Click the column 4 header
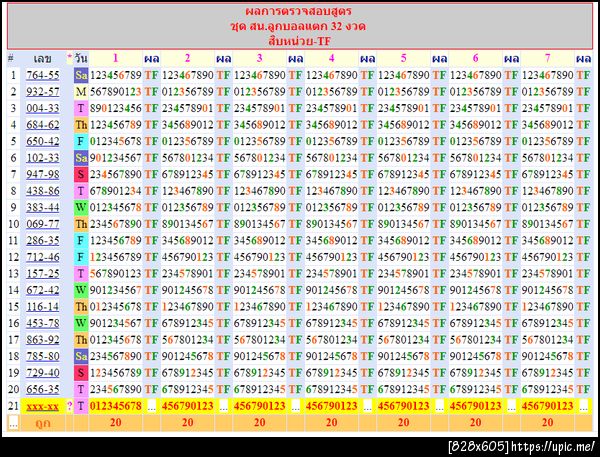600x457 pixels. 331,58
